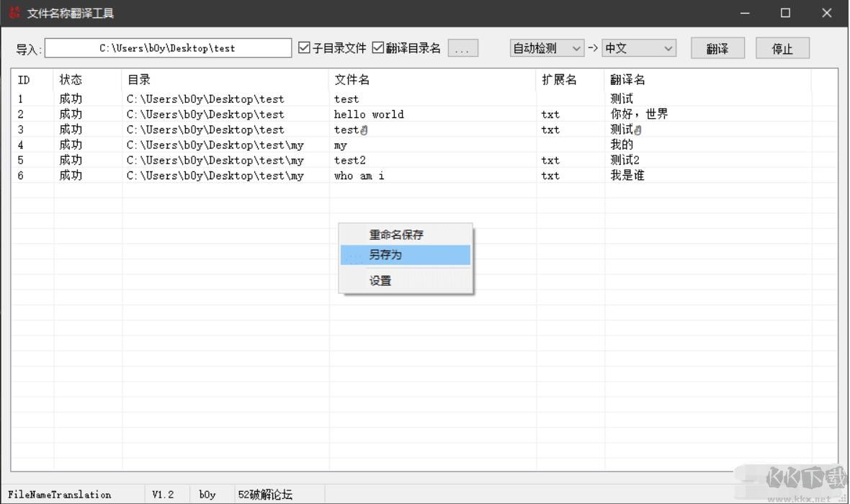Click the '...' folder browse button
This screenshot has width=850, height=504.
[x=462, y=48]
